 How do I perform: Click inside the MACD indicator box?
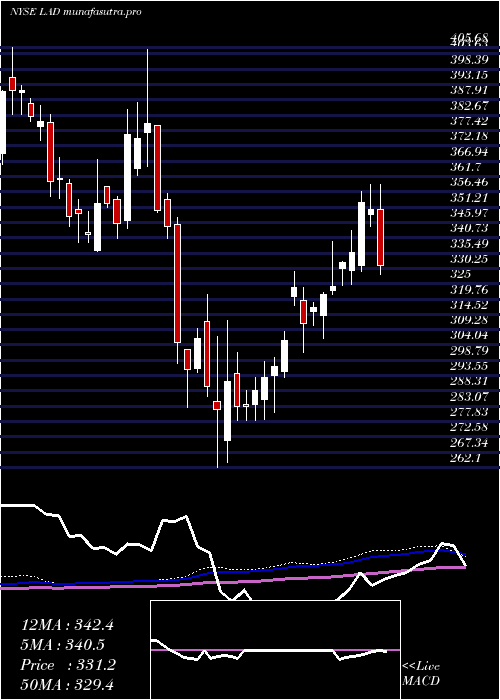point(275,650)
